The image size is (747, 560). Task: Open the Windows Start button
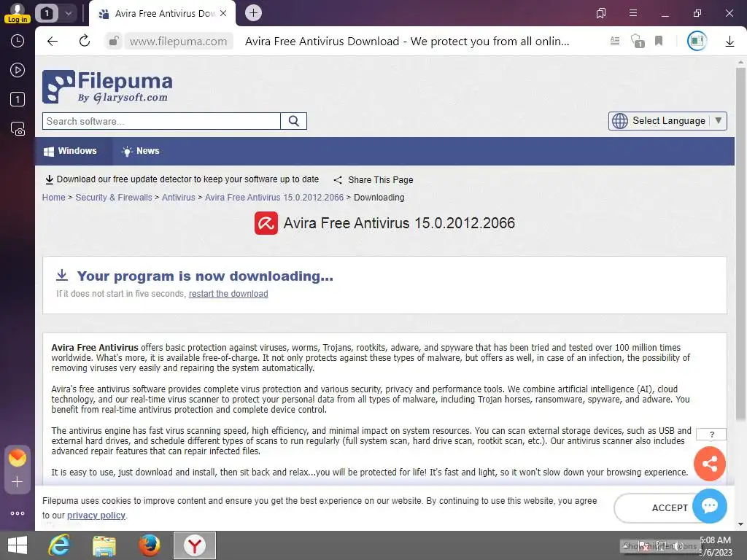pyautogui.click(x=18, y=545)
